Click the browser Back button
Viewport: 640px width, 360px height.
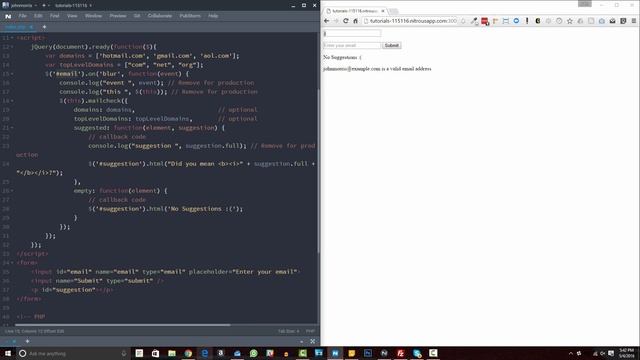327,21
